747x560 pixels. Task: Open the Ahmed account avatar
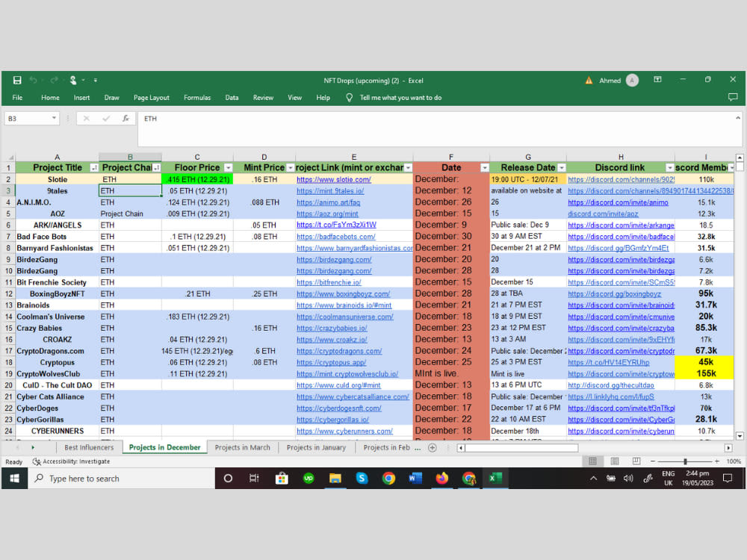point(632,80)
